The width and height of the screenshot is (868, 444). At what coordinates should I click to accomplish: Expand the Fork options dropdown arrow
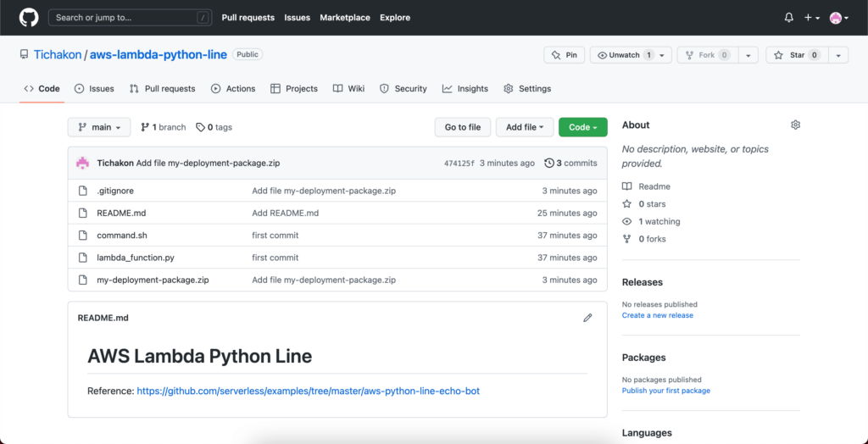point(748,55)
